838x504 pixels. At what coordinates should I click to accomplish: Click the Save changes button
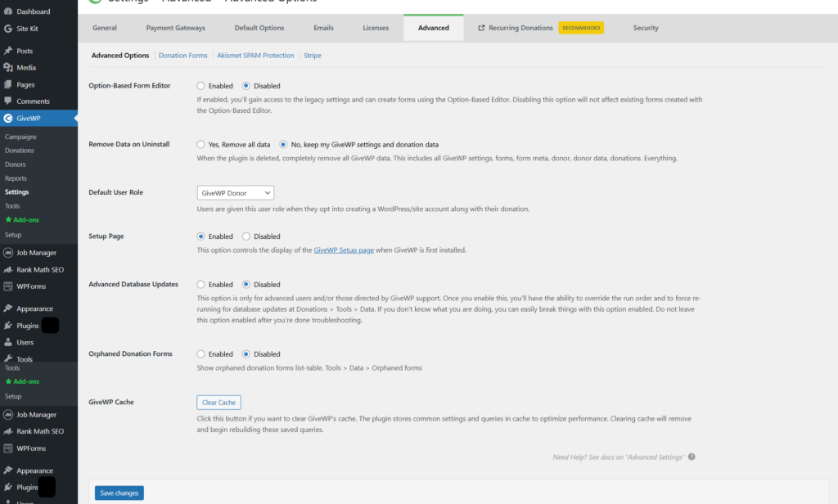tap(119, 493)
